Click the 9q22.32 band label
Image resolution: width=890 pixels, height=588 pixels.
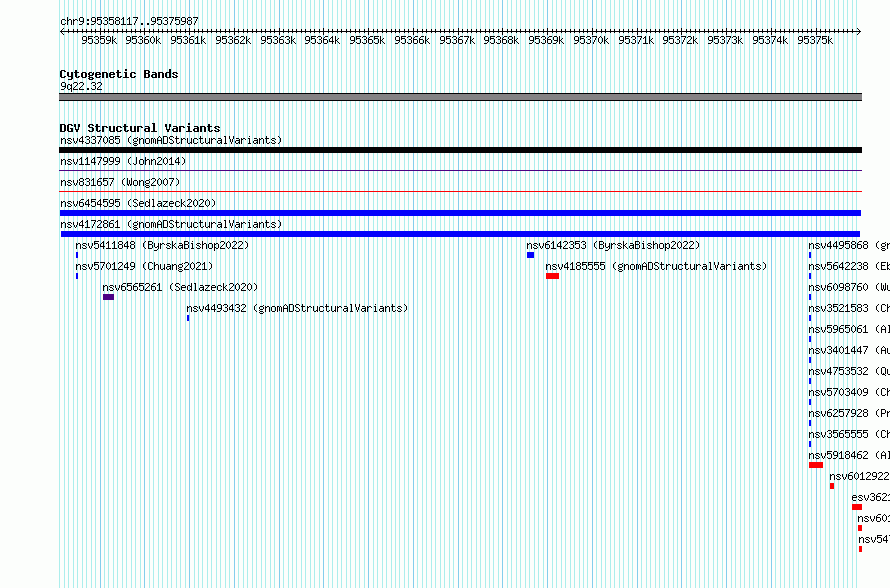click(x=81, y=86)
